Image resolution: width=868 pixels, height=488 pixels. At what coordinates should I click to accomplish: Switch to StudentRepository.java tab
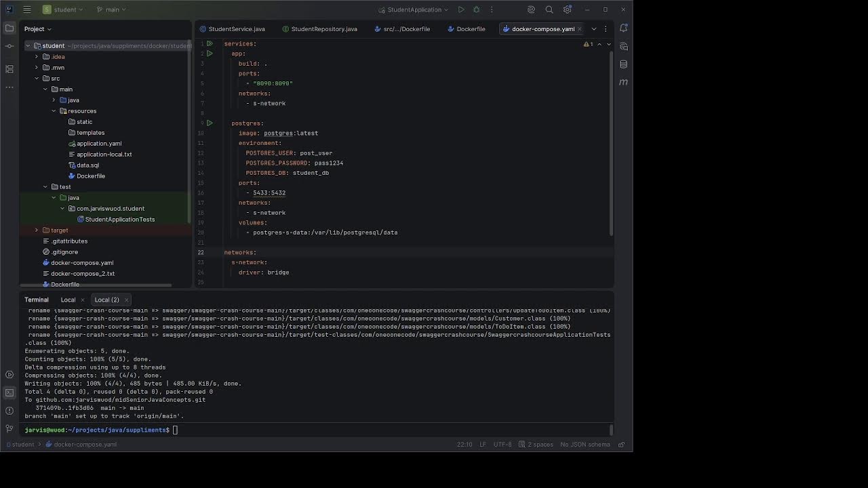coord(319,29)
